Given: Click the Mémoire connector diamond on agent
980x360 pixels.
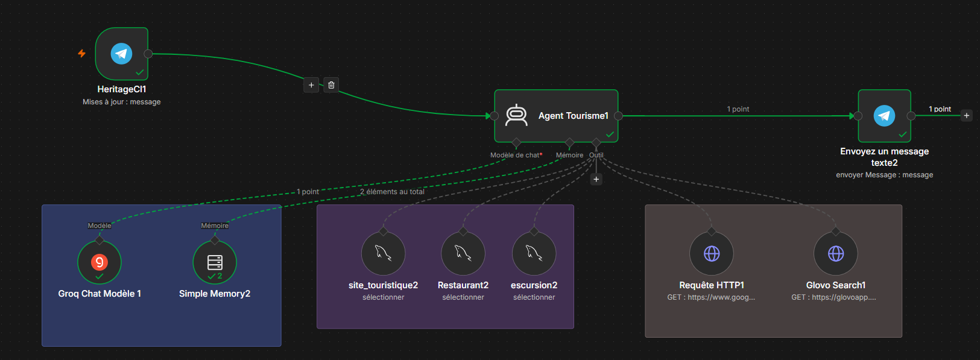Looking at the screenshot, I should [570, 143].
